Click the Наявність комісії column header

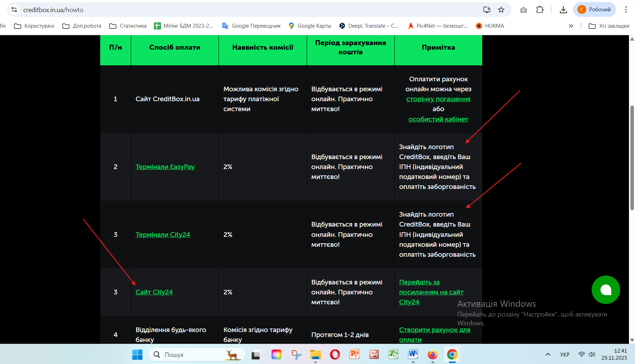263,48
